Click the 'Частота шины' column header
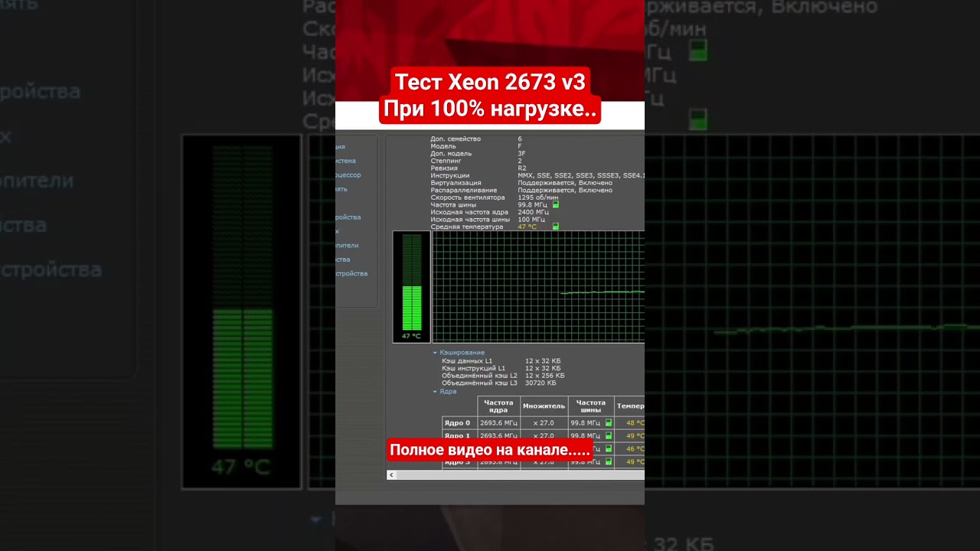The width and height of the screenshot is (980, 551). pyautogui.click(x=591, y=406)
